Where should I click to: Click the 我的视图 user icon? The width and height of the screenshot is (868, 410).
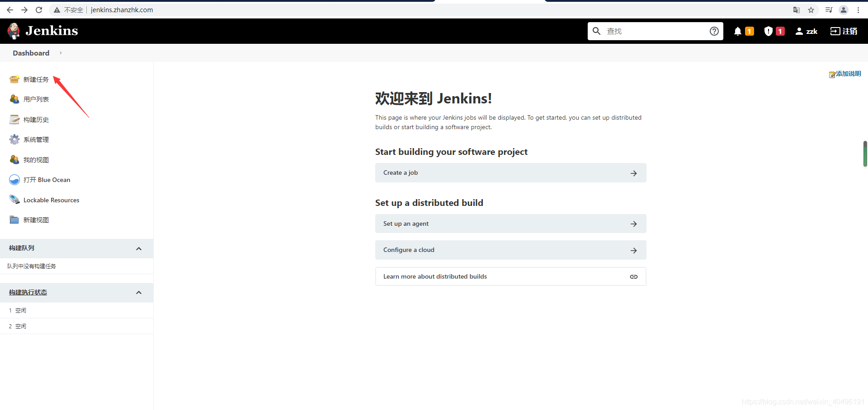pos(14,160)
